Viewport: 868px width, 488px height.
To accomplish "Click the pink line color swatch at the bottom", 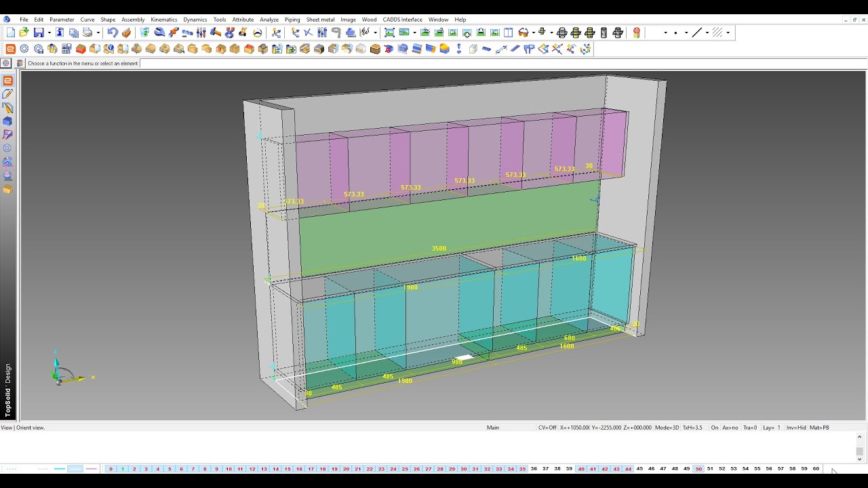I will point(92,468).
